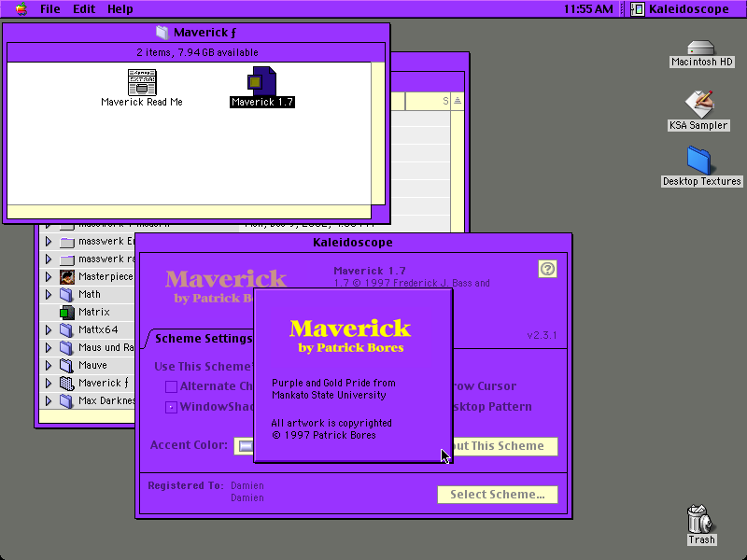Expand the masswerk Er folder
Screen dimensions: 747x560
point(49,242)
